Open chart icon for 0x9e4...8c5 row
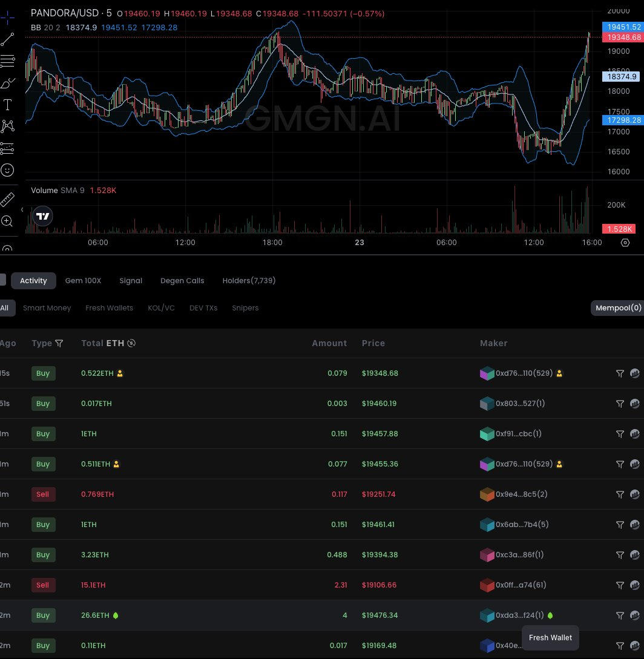 [x=635, y=494]
